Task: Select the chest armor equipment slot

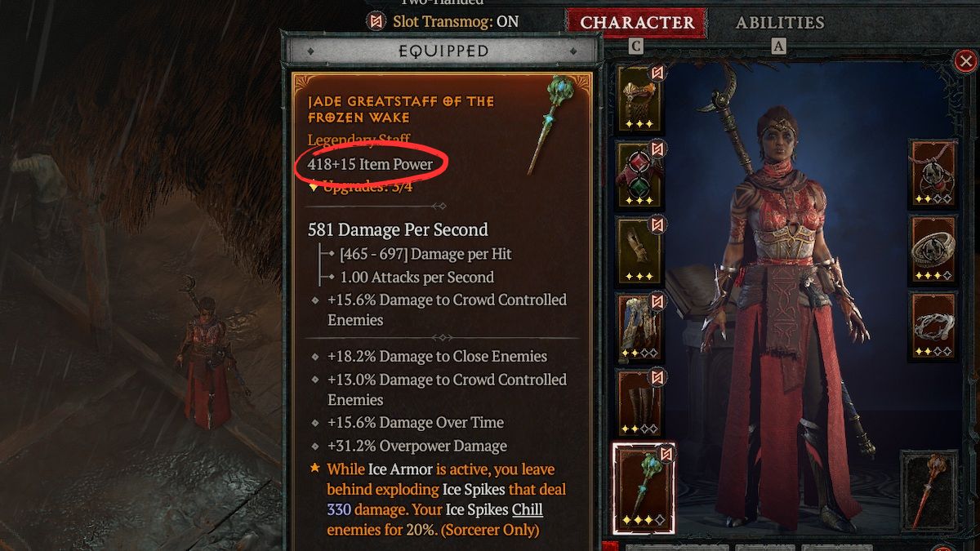Action: click(x=640, y=176)
